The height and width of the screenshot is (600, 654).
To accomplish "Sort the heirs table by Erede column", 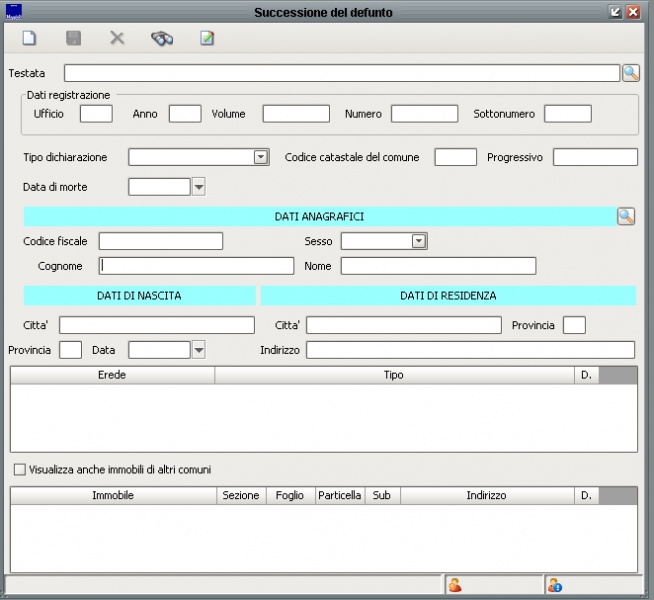I will pyautogui.click(x=112, y=375).
